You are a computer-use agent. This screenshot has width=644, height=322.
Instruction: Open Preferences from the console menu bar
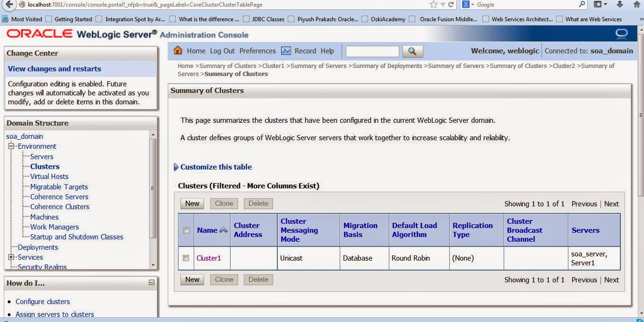coord(258,51)
